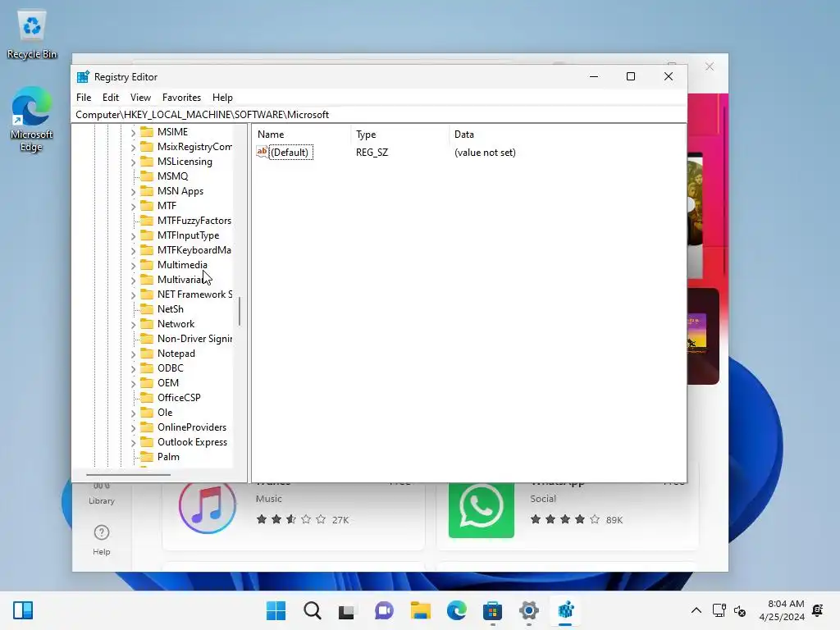Click the Registry Editor title bar icon

tap(83, 76)
